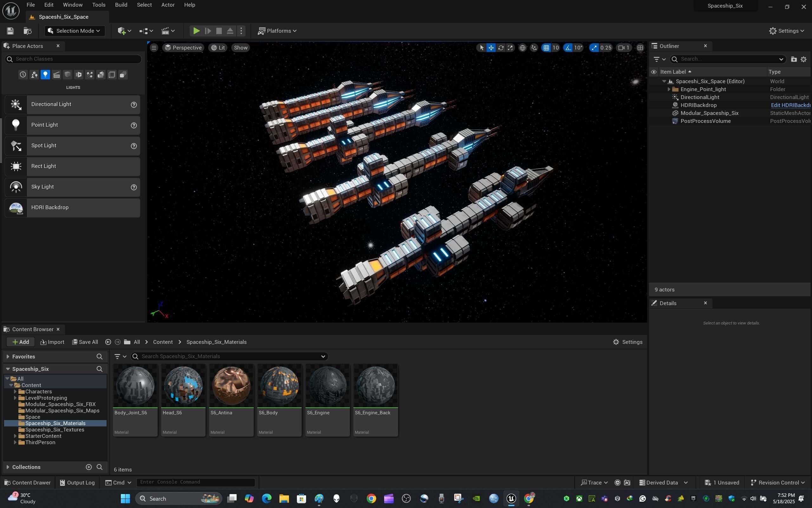Image resolution: width=812 pixels, height=508 pixels.
Task: Click the Save Current Level disk icon
Action: [10, 31]
